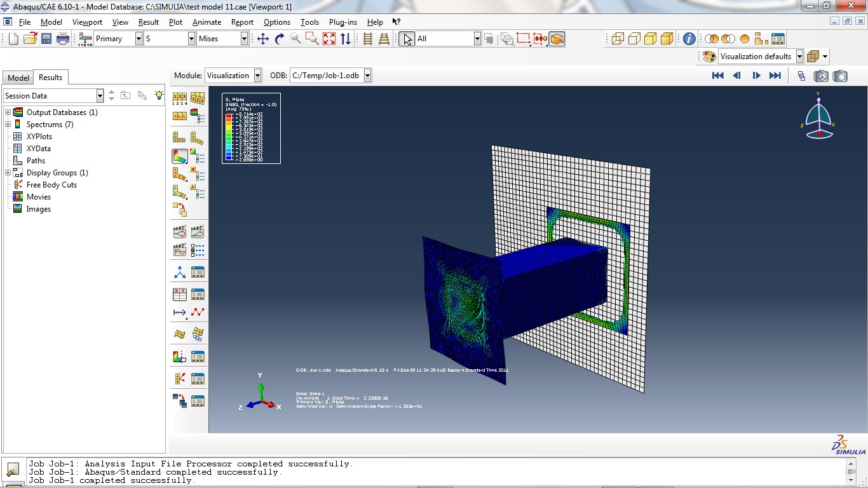Click the Query information icon
This screenshot has height=488, width=868.
click(x=689, y=39)
